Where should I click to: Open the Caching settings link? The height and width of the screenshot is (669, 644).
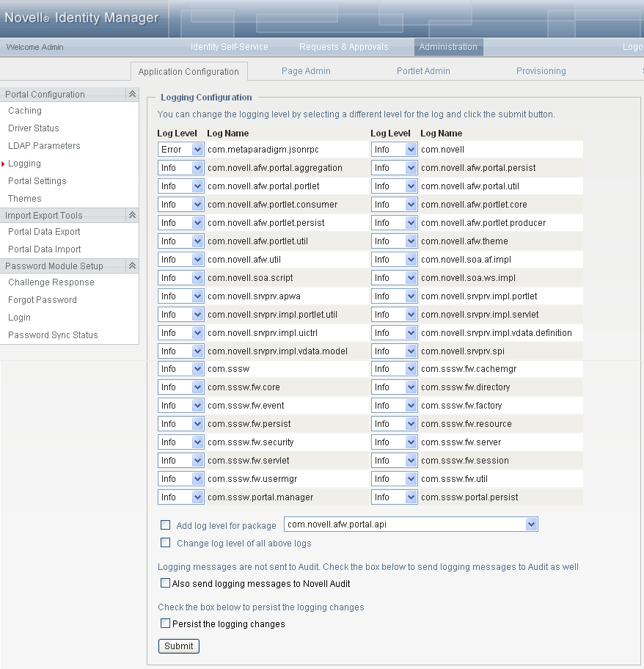click(25, 111)
